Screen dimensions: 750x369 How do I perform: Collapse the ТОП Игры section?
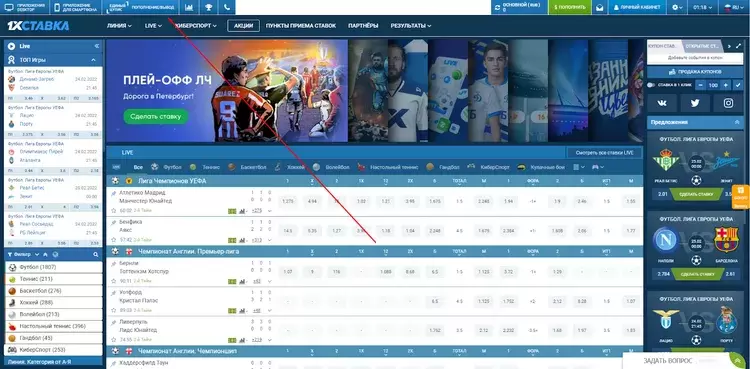pos(93,60)
